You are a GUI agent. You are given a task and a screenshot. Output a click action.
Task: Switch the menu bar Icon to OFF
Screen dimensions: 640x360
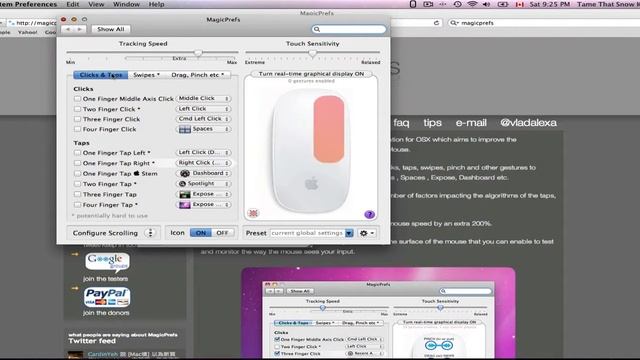(x=223, y=233)
